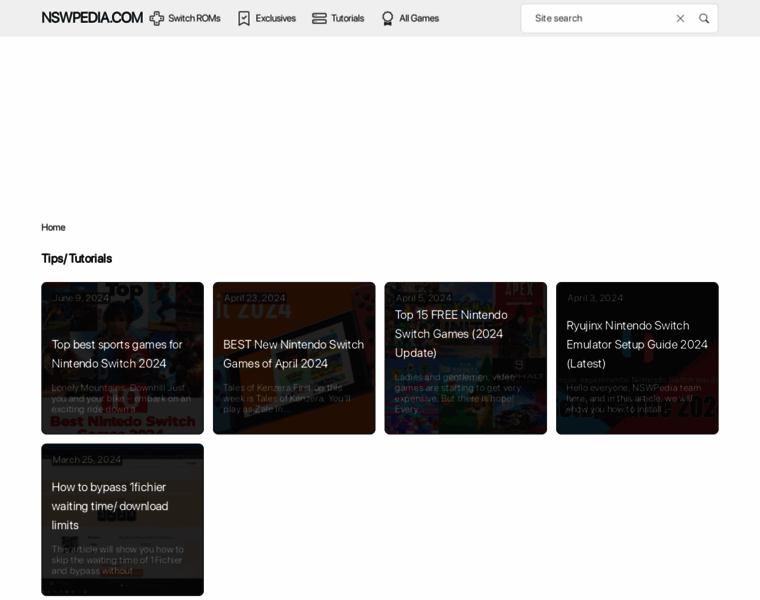Click the 1Fichier waiting time excerpt text
The width and height of the screenshot is (760, 600).
118,560
